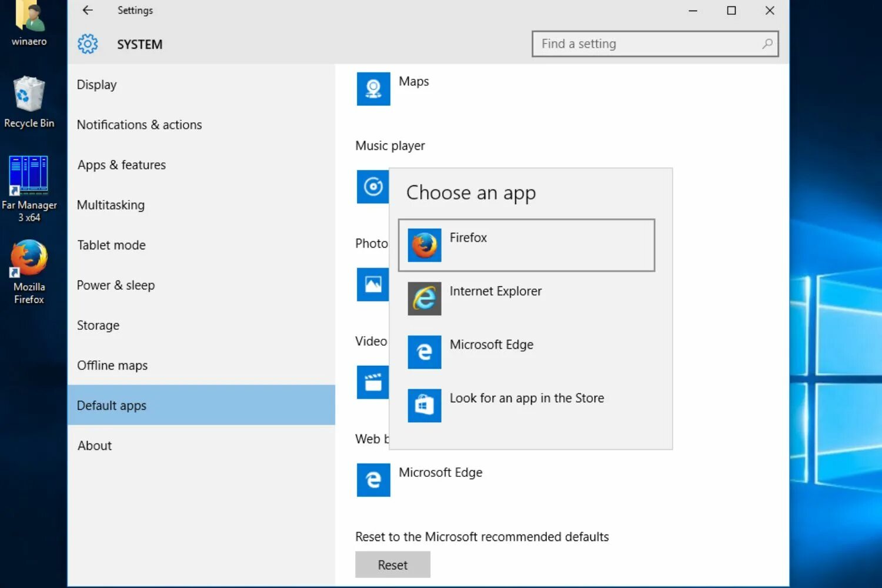Select the Multitasking section

pos(201,205)
